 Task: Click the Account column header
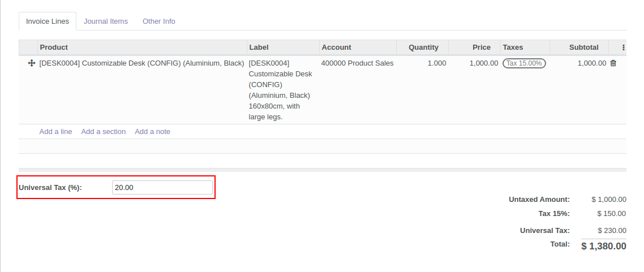coord(336,48)
